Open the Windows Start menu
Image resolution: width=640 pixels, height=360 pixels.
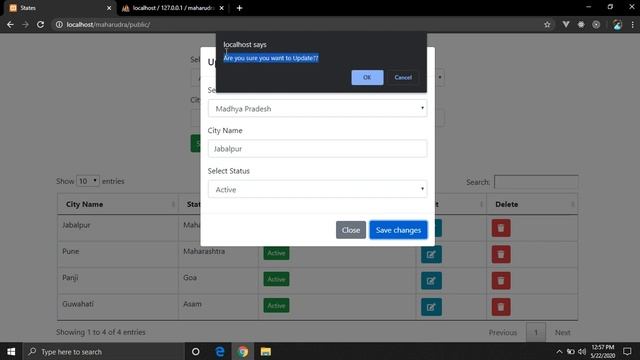pos(11,351)
